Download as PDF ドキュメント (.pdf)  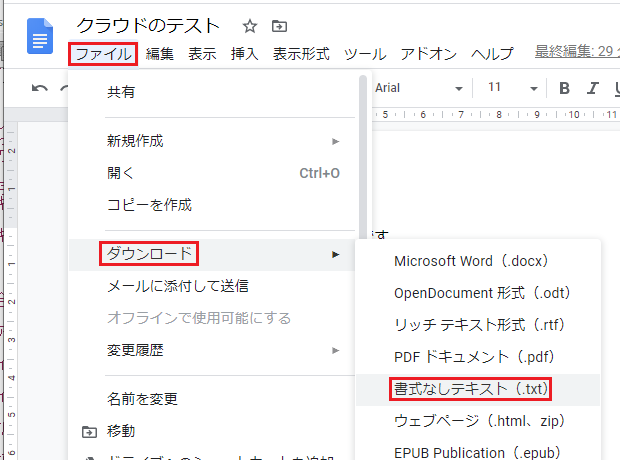click(478, 358)
